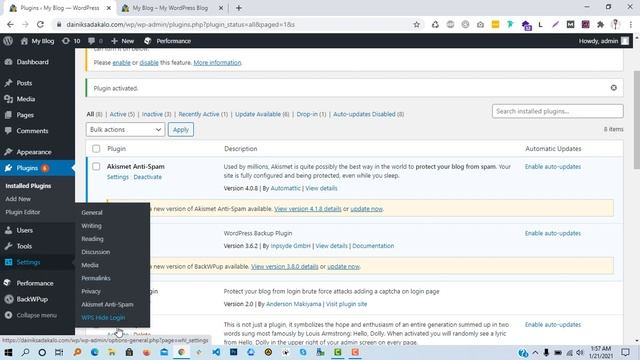Screen dimensions: 640x360
Task: Open Permalinks settings from flyout
Action: tap(96, 278)
